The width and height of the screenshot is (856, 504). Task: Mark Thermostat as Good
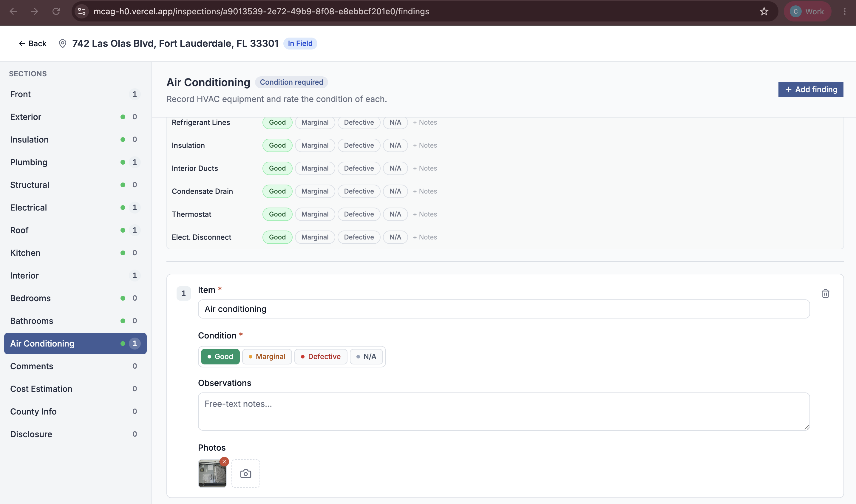pyautogui.click(x=277, y=214)
